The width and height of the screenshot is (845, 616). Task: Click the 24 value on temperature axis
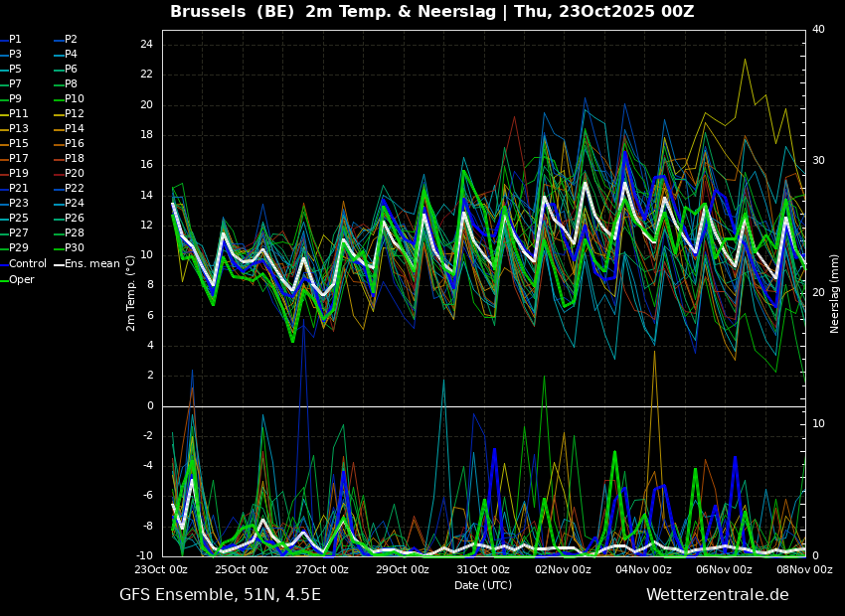[146, 44]
